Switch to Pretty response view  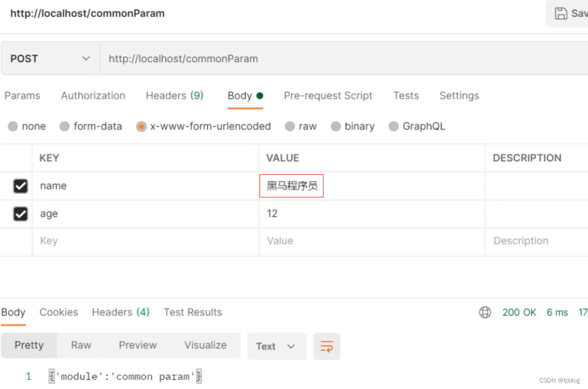click(29, 345)
